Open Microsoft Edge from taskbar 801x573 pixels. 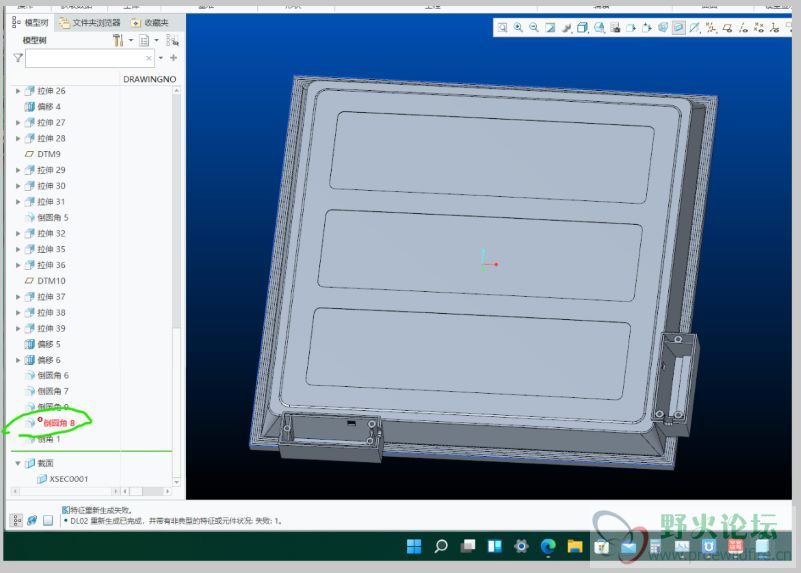tap(548, 546)
